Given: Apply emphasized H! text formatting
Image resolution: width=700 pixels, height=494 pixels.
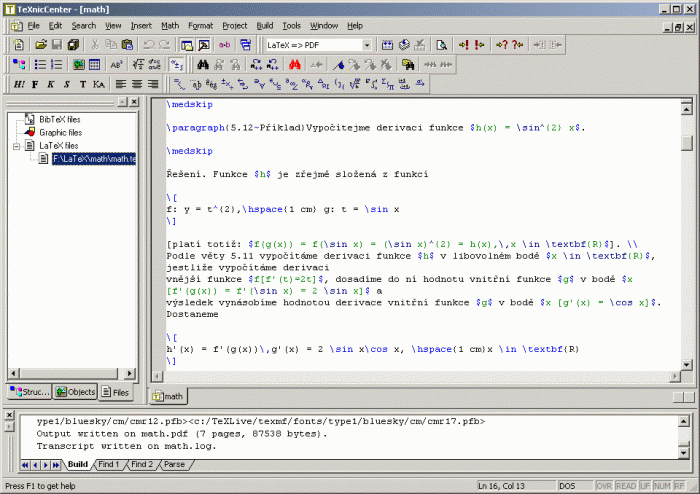Looking at the screenshot, I should click(x=19, y=84).
